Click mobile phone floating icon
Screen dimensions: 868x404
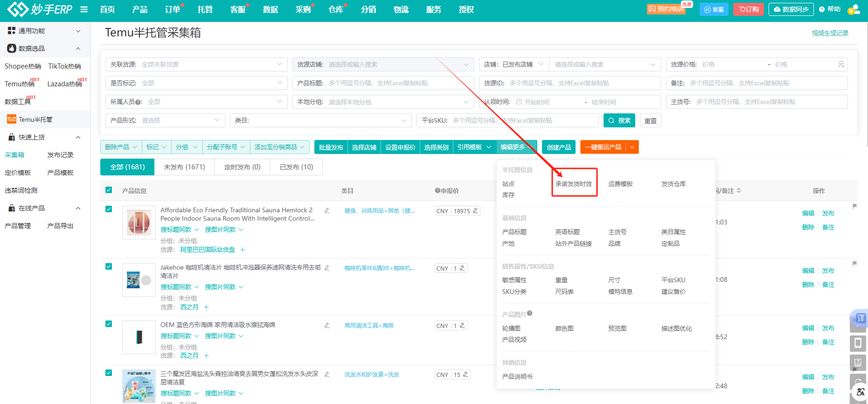858,343
